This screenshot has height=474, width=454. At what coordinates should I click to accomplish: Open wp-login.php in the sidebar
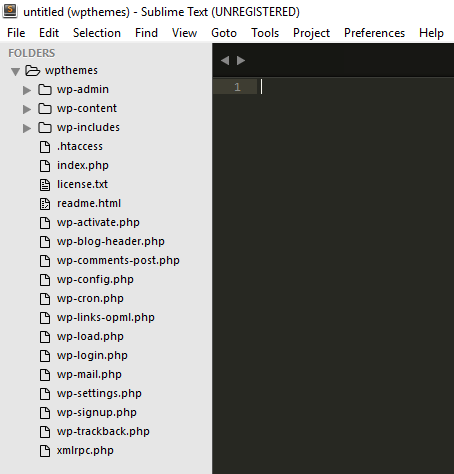(x=92, y=355)
